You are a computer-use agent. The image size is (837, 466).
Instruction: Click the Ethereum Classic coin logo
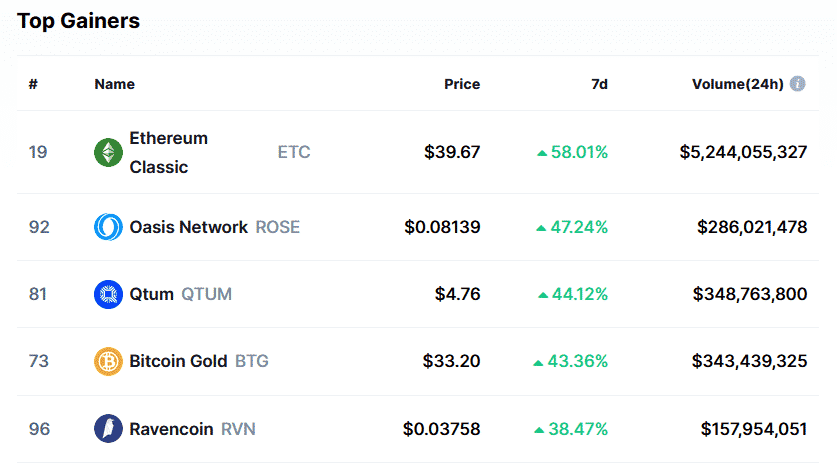tap(108, 152)
